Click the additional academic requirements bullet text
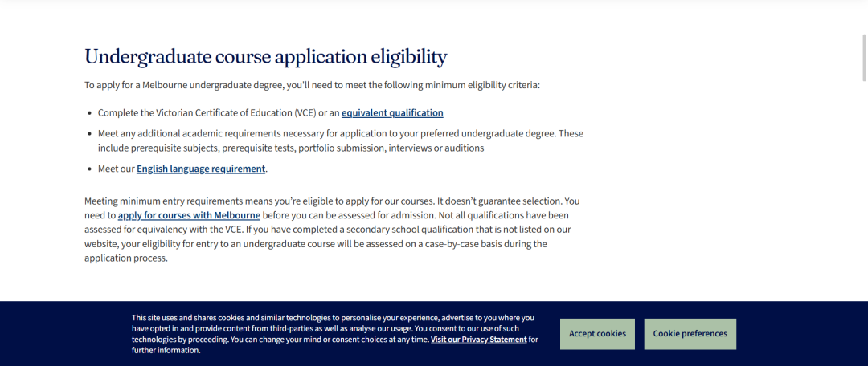The image size is (868, 366). (x=341, y=141)
